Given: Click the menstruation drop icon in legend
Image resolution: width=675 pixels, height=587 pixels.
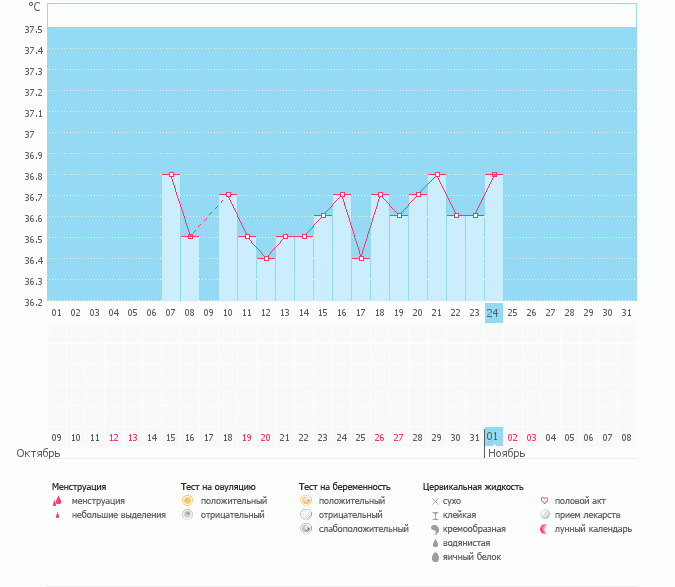Looking at the screenshot, I should [57, 501].
